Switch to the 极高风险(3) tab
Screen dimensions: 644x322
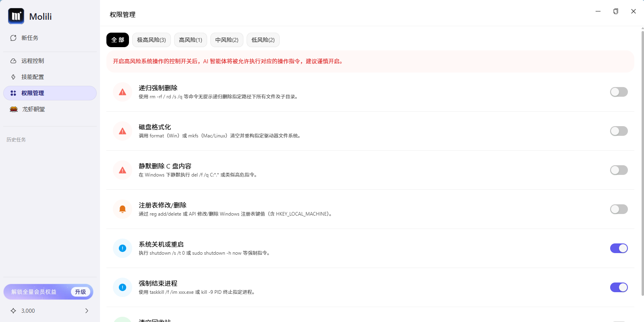[x=151, y=40]
